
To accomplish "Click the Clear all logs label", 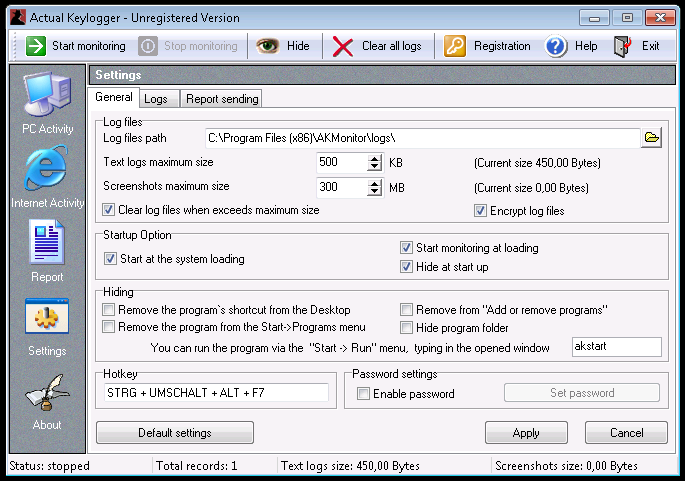I will [392, 46].
